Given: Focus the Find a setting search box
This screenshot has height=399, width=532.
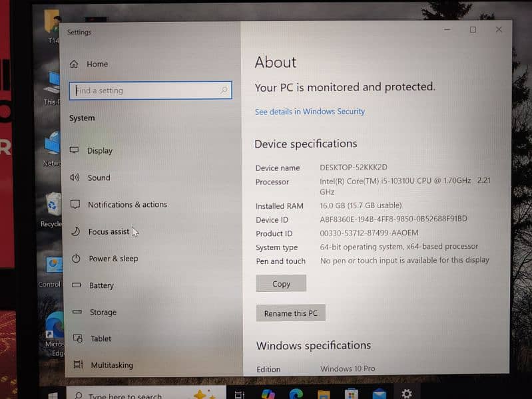Looking at the screenshot, I should click(x=150, y=90).
